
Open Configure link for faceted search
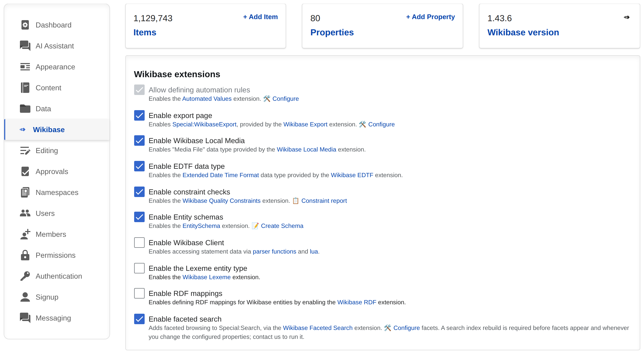[406, 328]
